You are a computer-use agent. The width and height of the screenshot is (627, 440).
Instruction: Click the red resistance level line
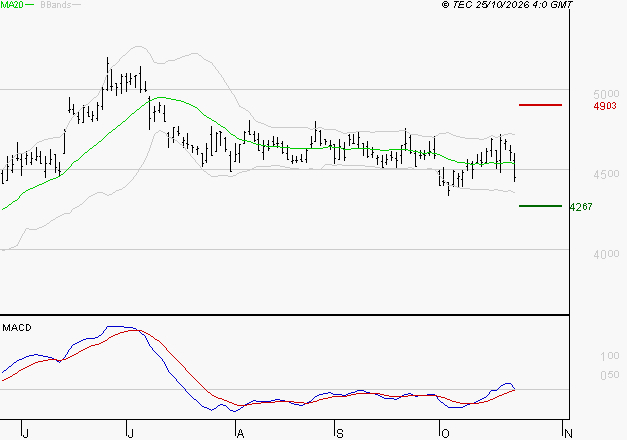pyautogui.click(x=540, y=105)
